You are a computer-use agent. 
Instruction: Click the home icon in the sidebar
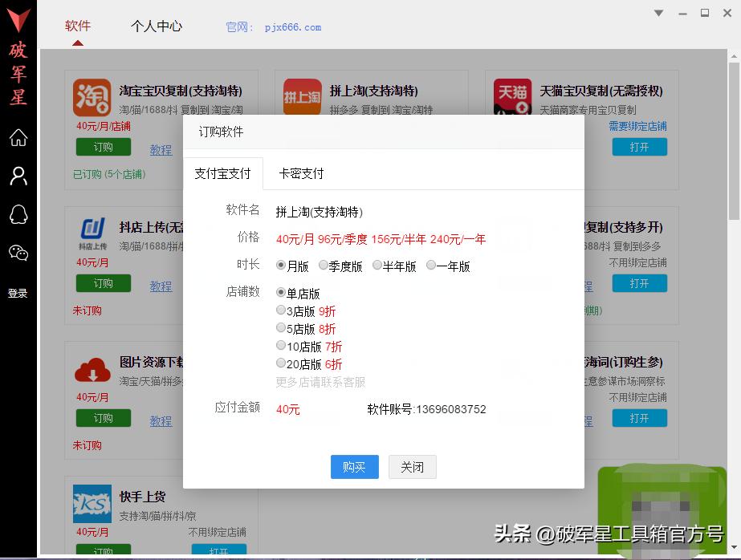18,136
